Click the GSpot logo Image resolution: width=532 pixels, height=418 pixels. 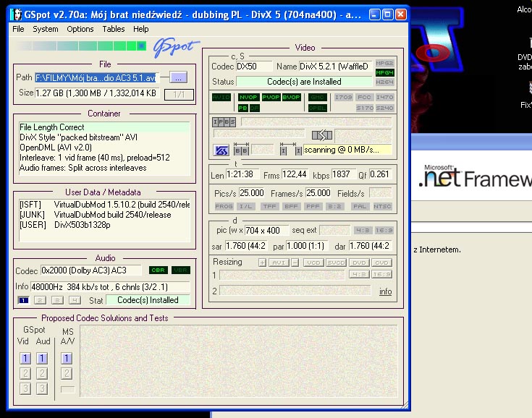(x=175, y=47)
